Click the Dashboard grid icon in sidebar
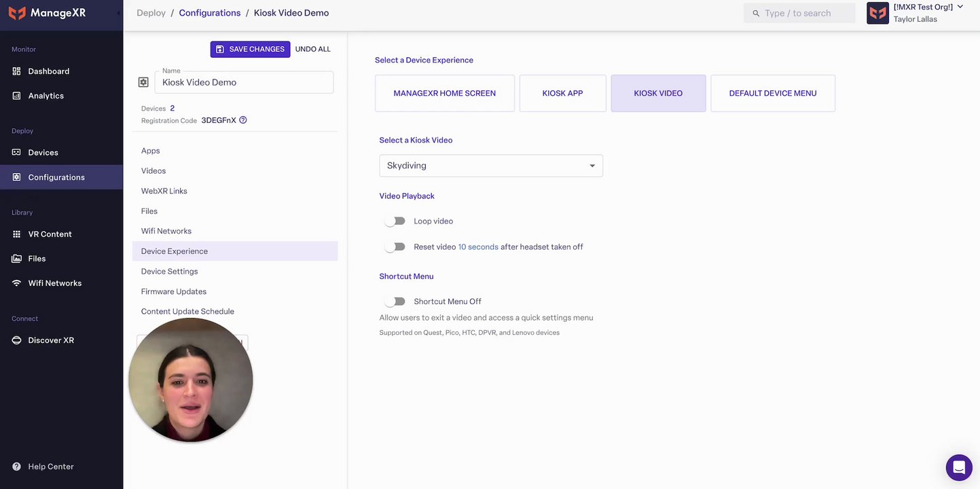980x489 pixels. (16, 71)
